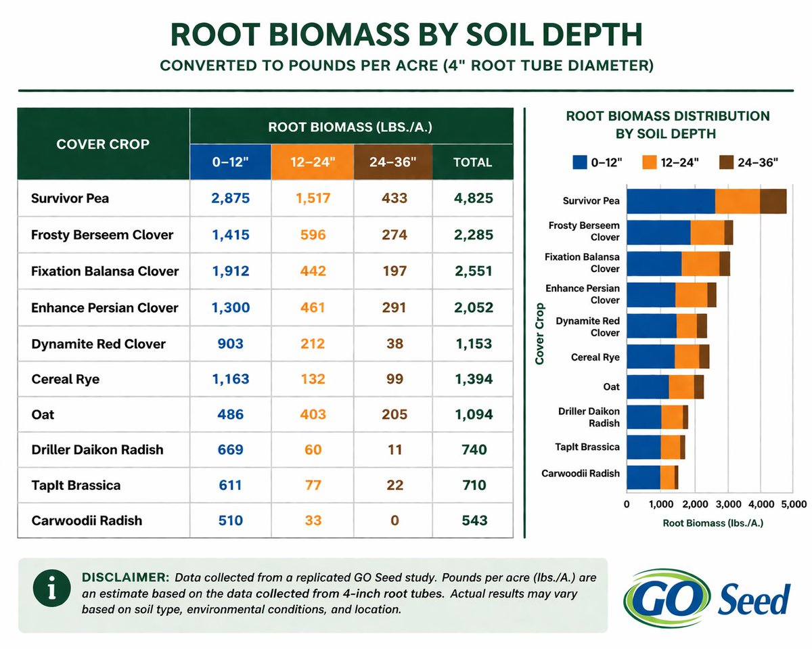Screen dimensions: 812x649
Task: Click the total 2,052
Action: [x=473, y=308]
